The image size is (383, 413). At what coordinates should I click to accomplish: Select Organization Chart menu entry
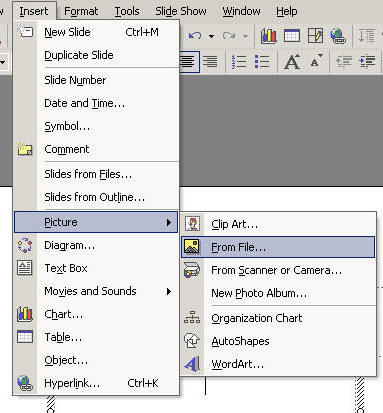tap(278, 318)
